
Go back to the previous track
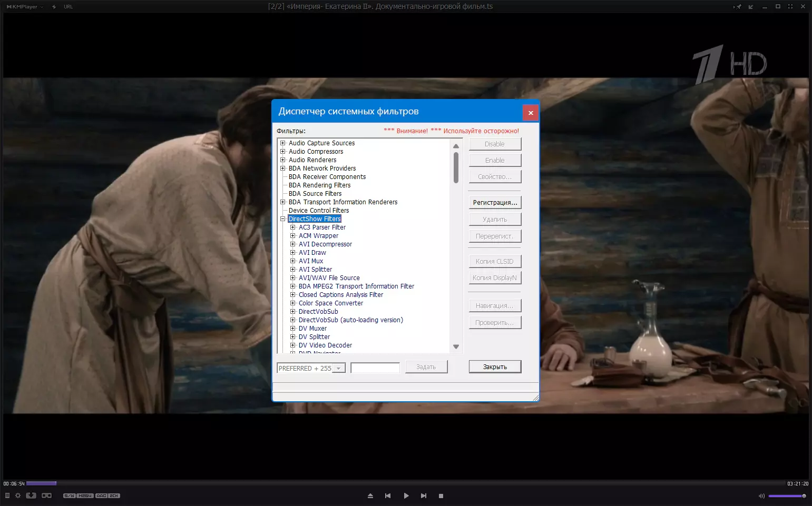click(x=388, y=495)
